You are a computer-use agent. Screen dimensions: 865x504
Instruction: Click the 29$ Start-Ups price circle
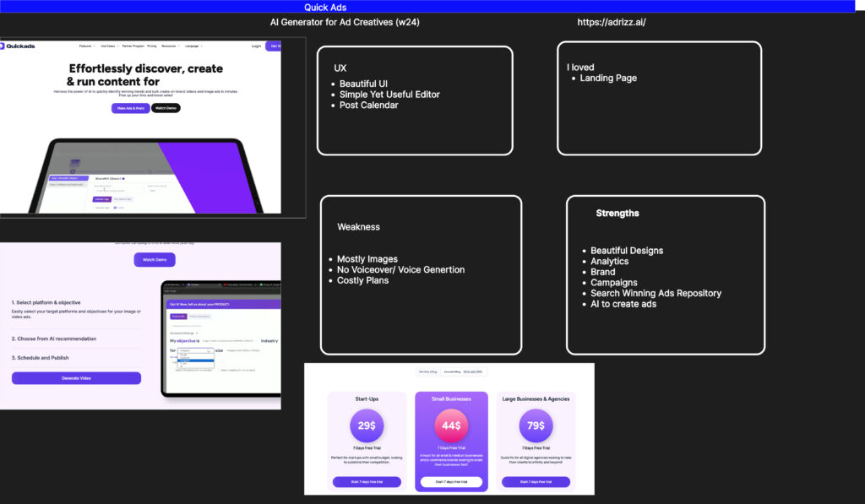coord(367,425)
